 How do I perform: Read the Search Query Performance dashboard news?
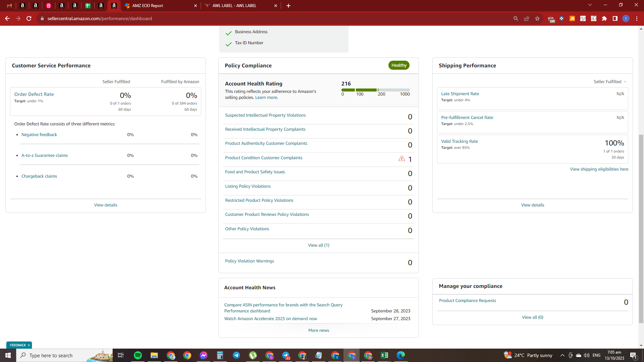pyautogui.click(x=283, y=308)
